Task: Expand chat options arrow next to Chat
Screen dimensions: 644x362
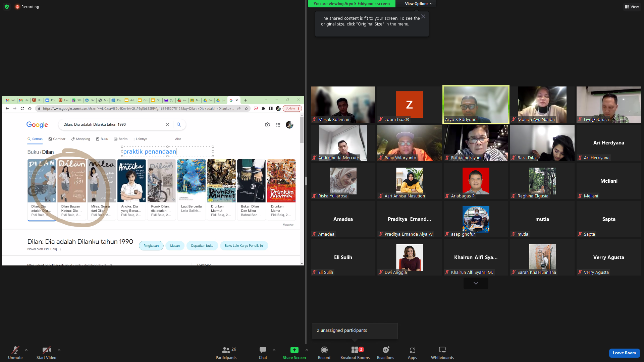Action: click(274, 350)
